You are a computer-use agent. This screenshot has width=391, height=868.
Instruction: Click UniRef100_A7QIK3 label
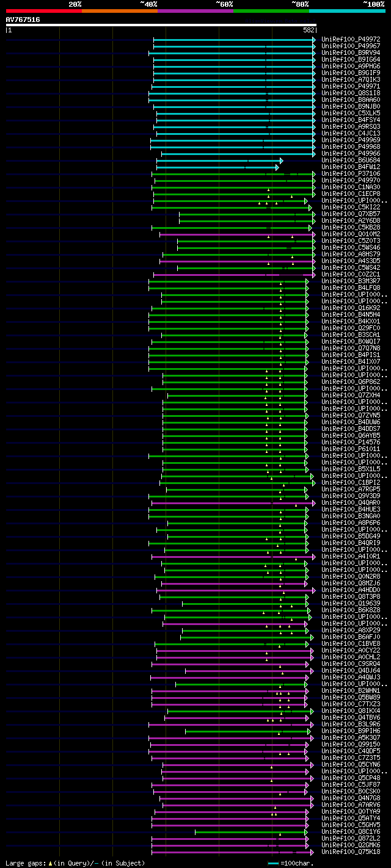click(351, 79)
